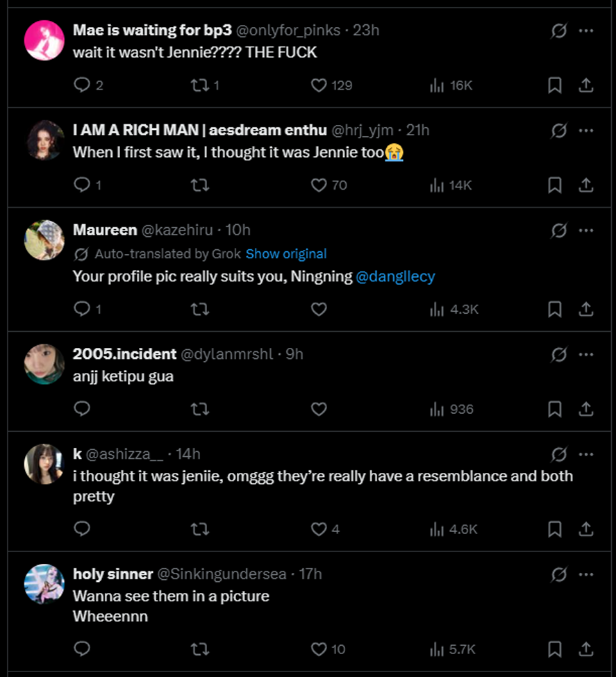Screen dimensions: 616x677
Task: Show original text of Maureen's tweet
Action: (286, 254)
